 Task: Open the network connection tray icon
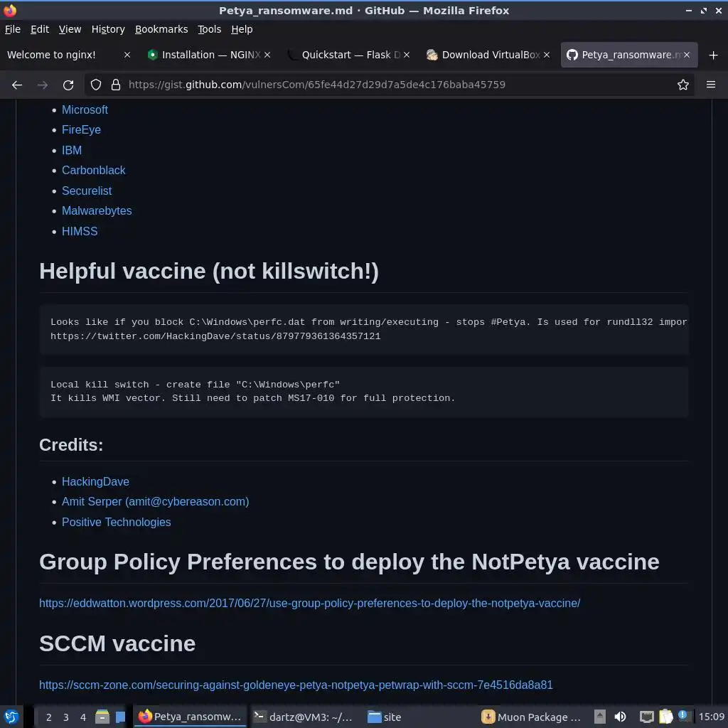pyautogui.click(x=646, y=717)
